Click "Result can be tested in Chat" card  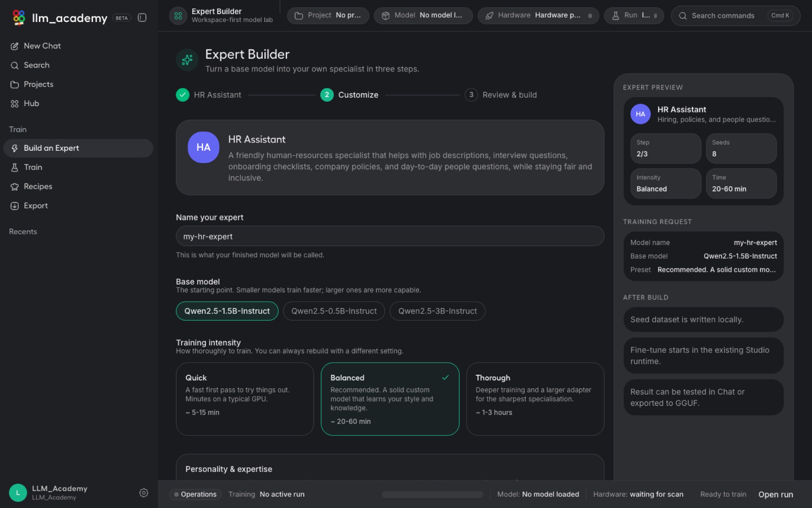click(703, 397)
